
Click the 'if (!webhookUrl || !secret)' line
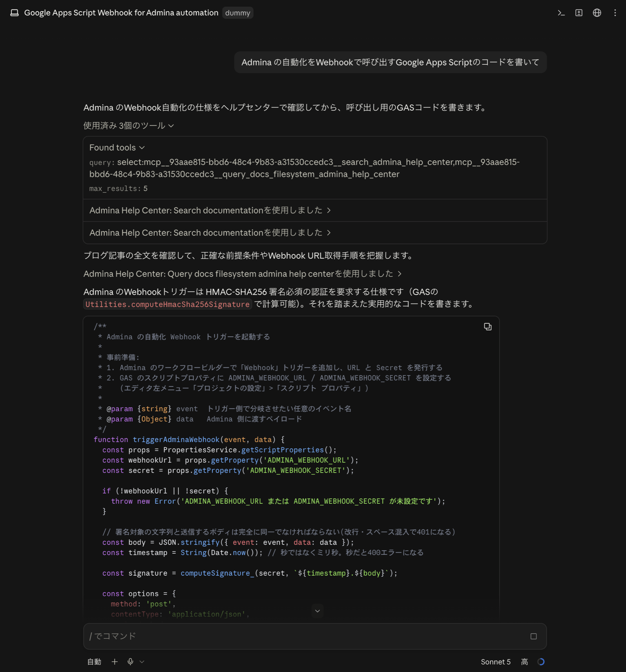pos(165,491)
